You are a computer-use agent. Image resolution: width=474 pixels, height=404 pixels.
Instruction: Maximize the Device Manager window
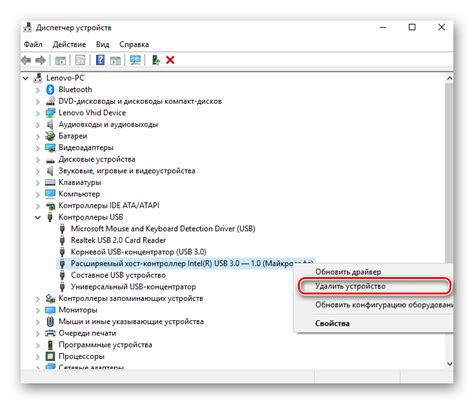(412, 27)
